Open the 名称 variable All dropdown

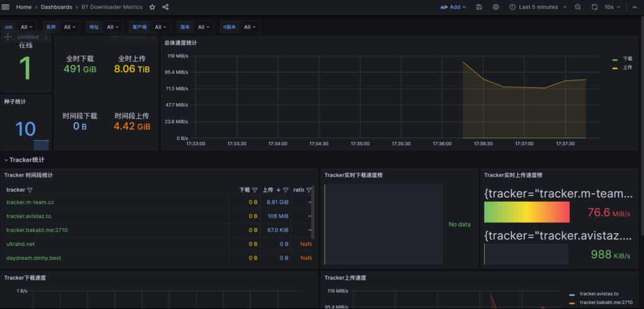click(x=70, y=27)
